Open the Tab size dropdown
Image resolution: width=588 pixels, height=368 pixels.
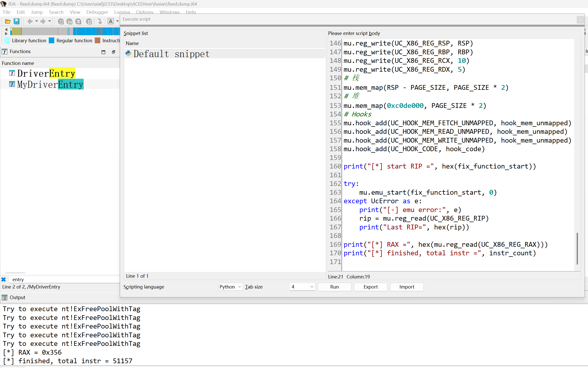[x=303, y=287]
